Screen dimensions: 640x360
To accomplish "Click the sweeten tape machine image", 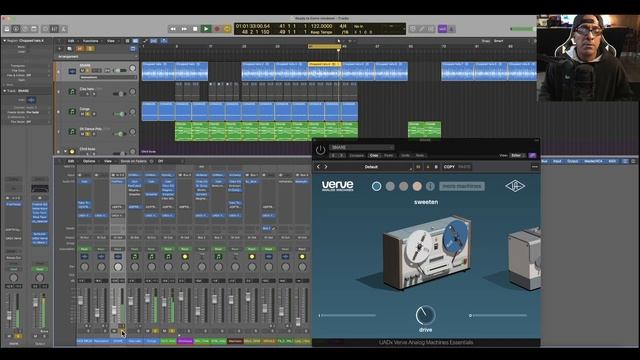I will point(427,253).
